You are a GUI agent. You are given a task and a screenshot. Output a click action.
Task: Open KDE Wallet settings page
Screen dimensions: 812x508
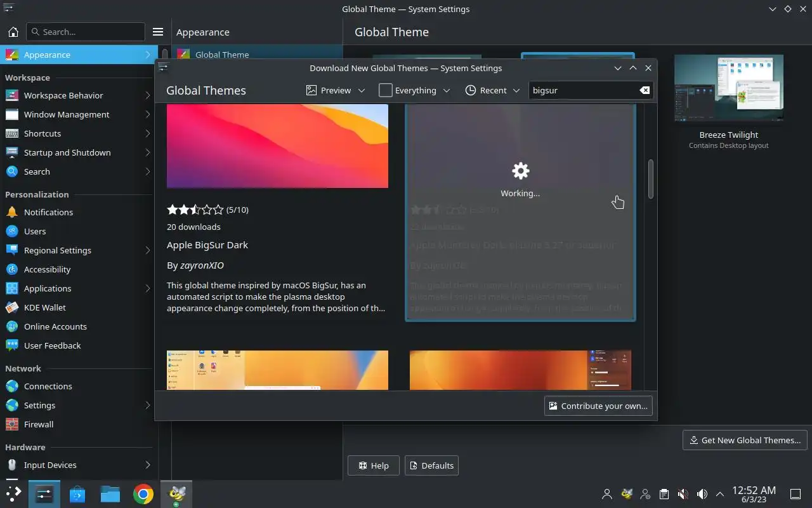pyautogui.click(x=79, y=307)
